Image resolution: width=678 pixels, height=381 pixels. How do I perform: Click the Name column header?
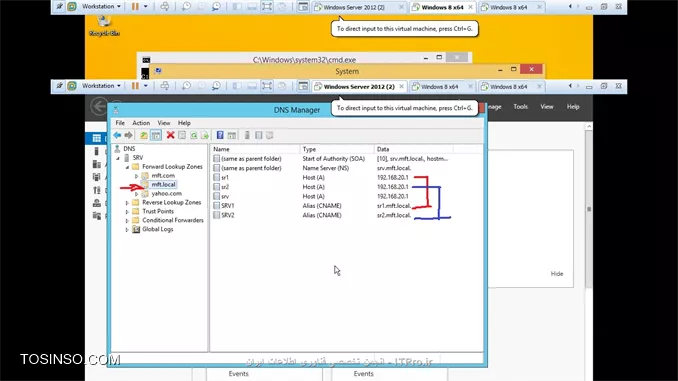[255, 149]
